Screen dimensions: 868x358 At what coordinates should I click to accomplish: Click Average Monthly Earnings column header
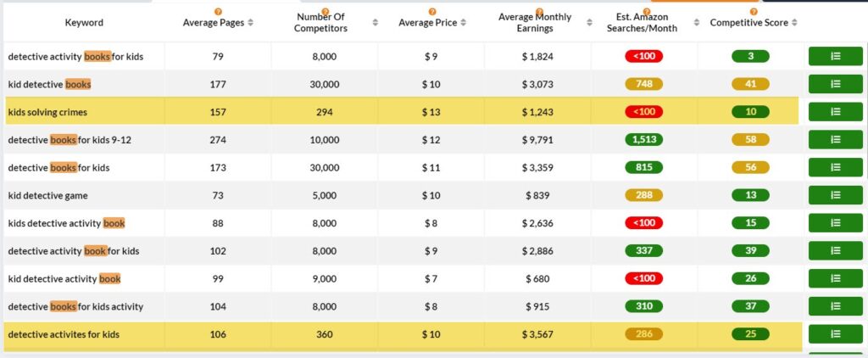click(535, 23)
